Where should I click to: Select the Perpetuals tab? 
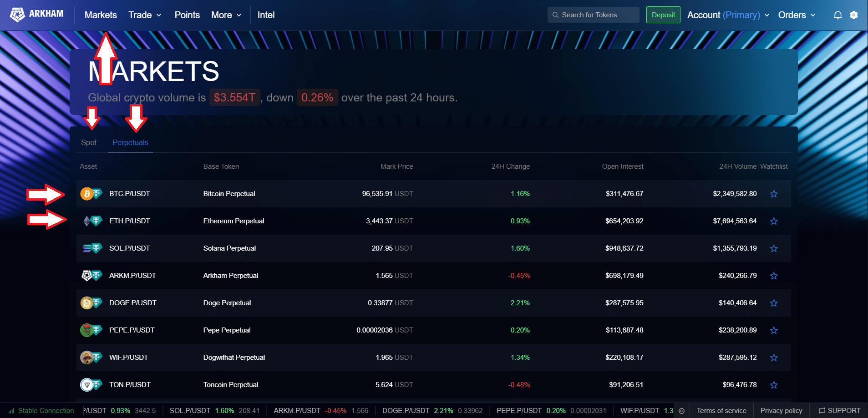[130, 142]
